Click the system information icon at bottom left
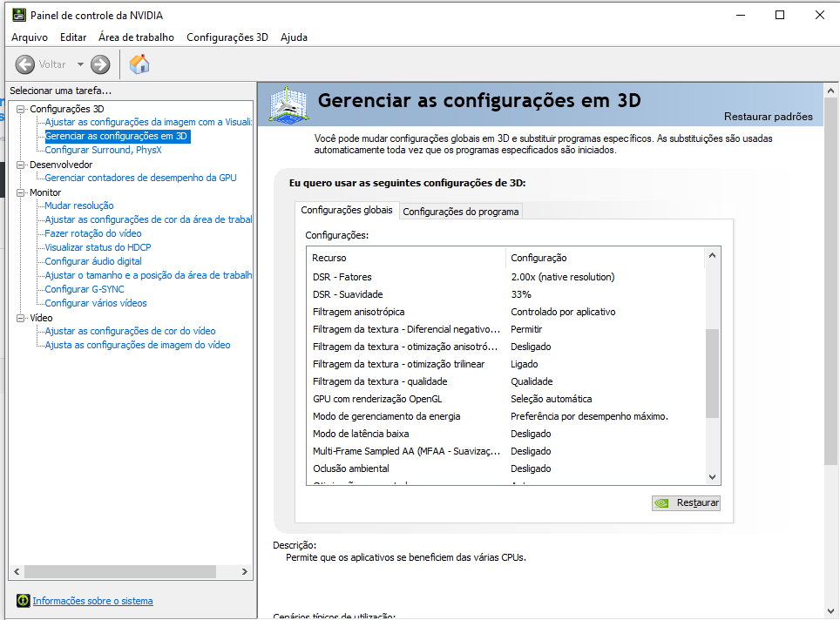 click(23, 601)
